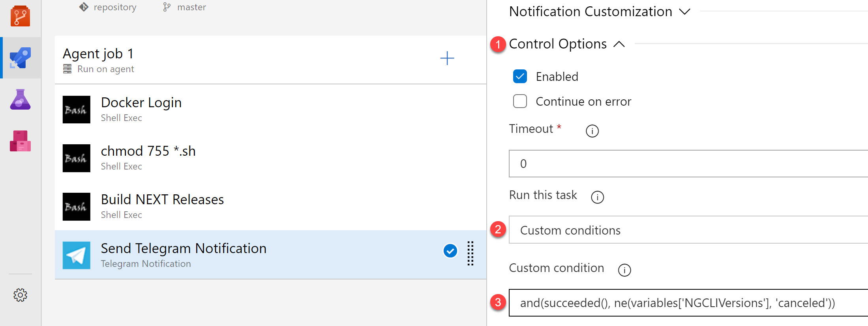This screenshot has width=868, height=326.
Task: Click the Bash icon of Build NEXT Releases
Action: (x=77, y=207)
